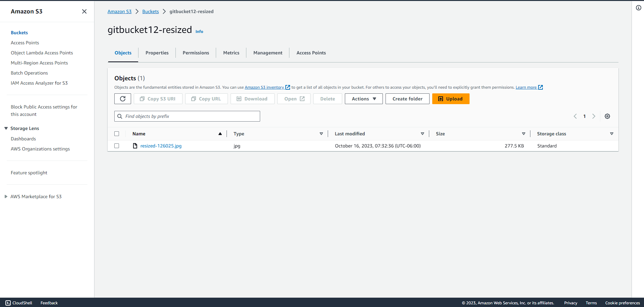Click the orange Upload button
The image size is (644, 307).
[x=451, y=99]
